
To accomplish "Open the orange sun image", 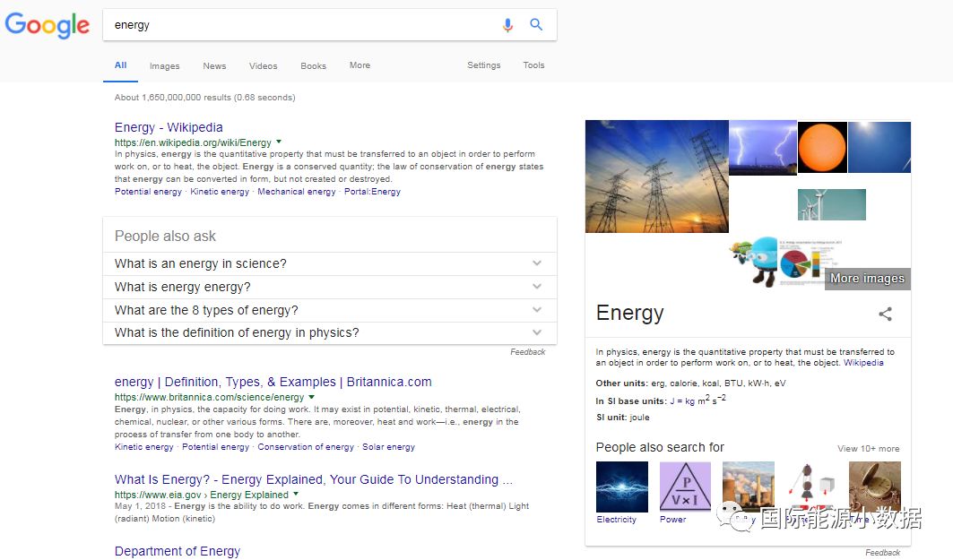I will (x=822, y=148).
